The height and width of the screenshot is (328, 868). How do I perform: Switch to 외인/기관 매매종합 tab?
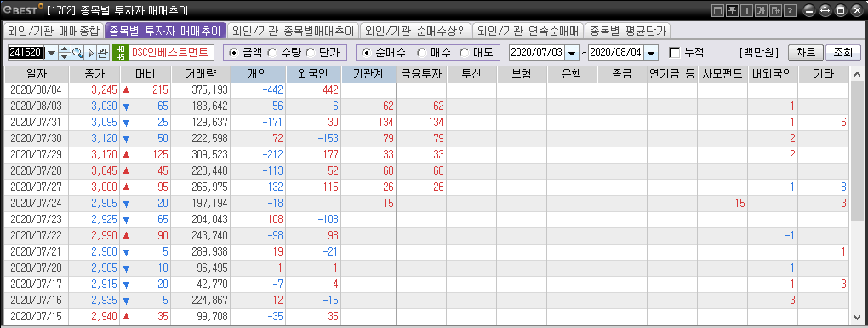pyautogui.click(x=53, y=31)
